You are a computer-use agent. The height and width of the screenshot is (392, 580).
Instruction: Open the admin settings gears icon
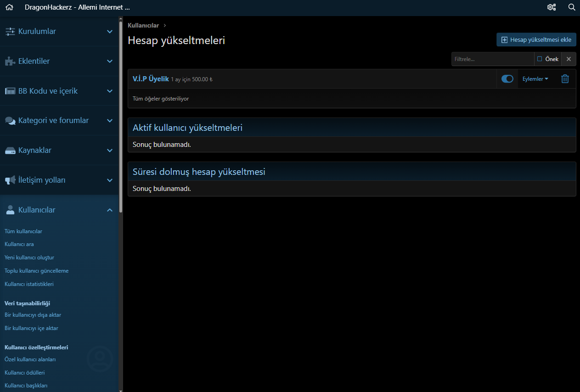click(552, 7)
